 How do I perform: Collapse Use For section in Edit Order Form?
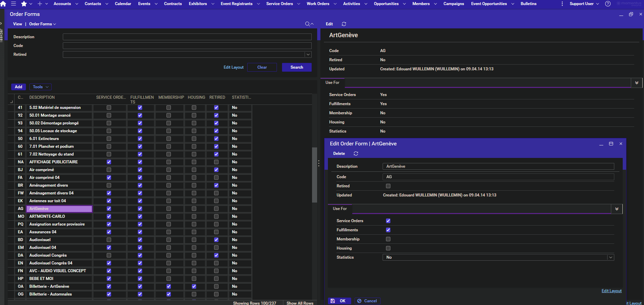coord(617,209)
